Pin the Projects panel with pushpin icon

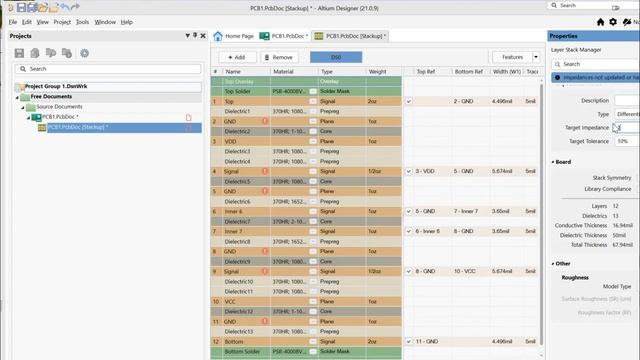pos(195,36)
